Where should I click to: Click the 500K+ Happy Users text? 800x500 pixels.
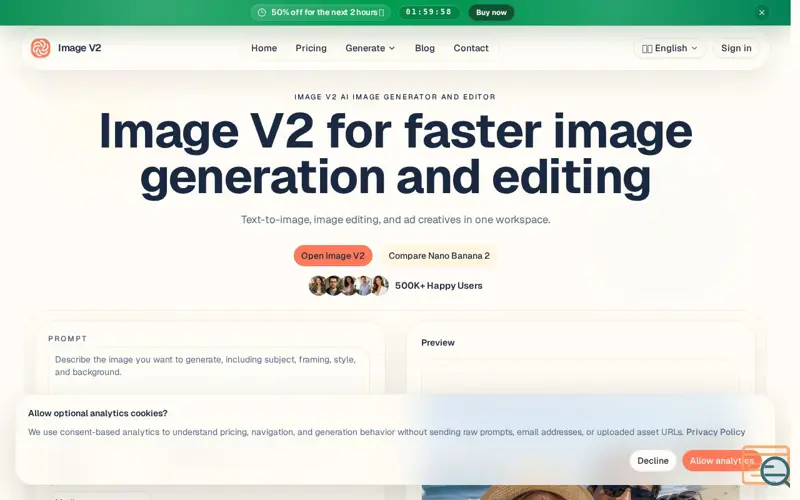pos(438,286)
